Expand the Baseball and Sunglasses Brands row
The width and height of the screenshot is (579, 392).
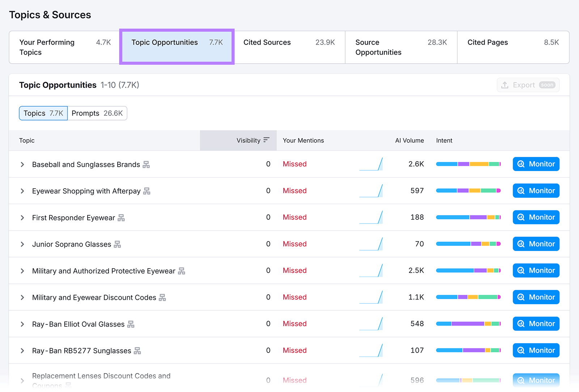point(22,164)
